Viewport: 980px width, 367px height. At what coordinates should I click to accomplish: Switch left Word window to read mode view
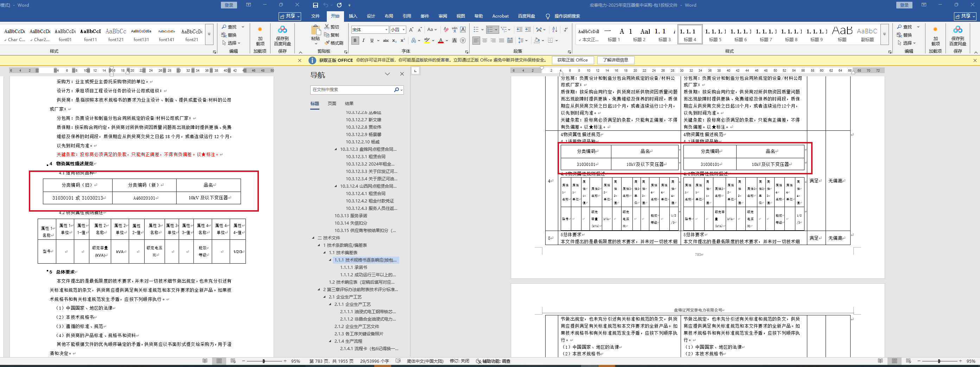pyautogui.click(x=205, y=361)
